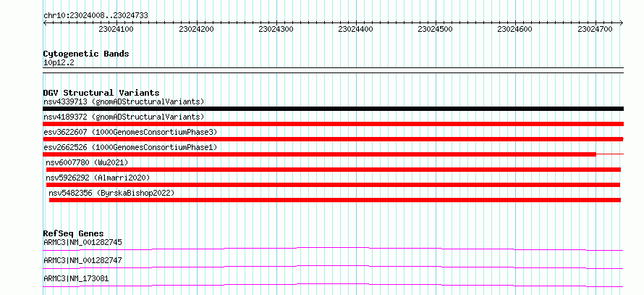Open ARMC3|NM_001282745 transcript label
The image size is (644, 295).
82,242
